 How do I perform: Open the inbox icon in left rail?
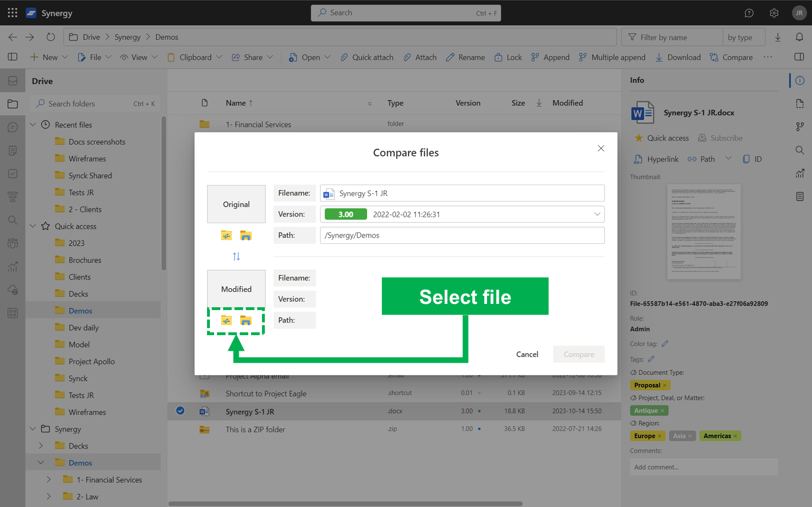(x=13, y=81)
